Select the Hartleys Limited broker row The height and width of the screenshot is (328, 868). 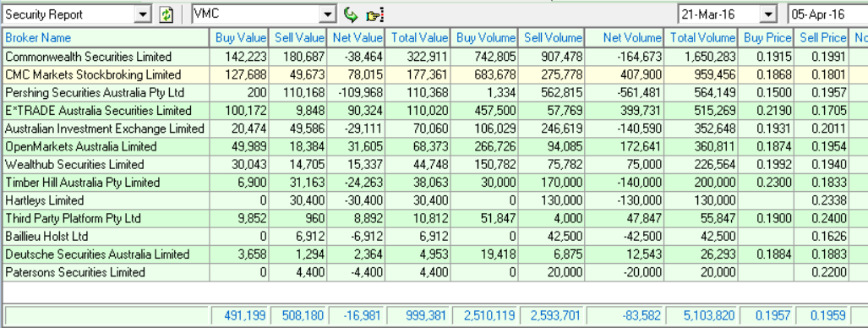pos(434,200)
